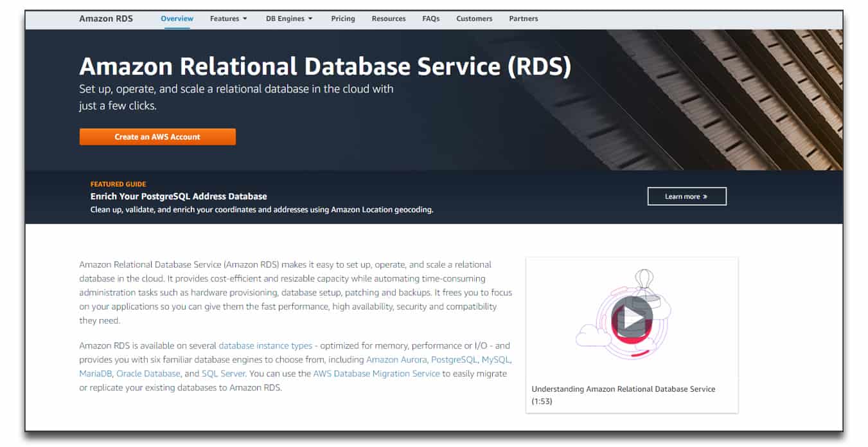Click Learn more about the PostgreSQL guide
The width and height of the screenshot is (868, 447).
pyautogui.click(x=687, y=196)
